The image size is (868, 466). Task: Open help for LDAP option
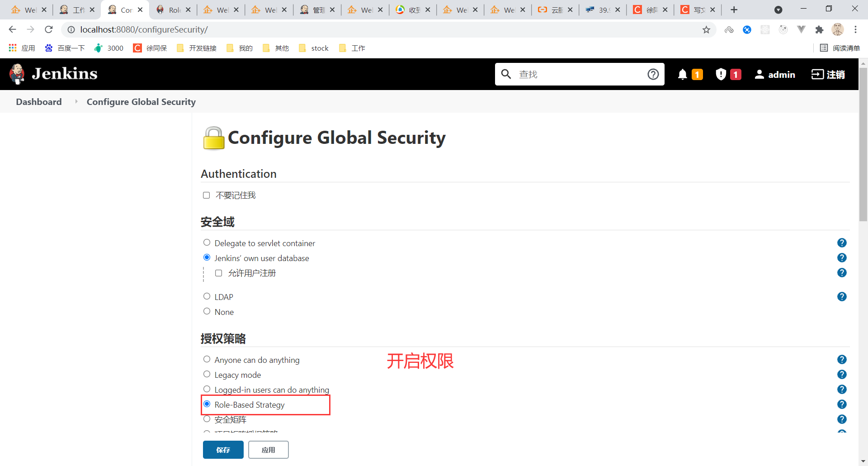[842, 297]
